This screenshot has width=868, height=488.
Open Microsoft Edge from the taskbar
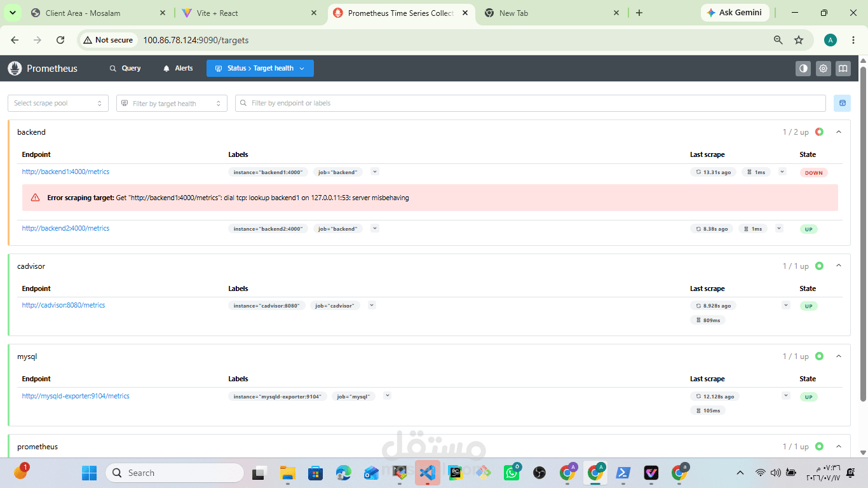point(344,473)
